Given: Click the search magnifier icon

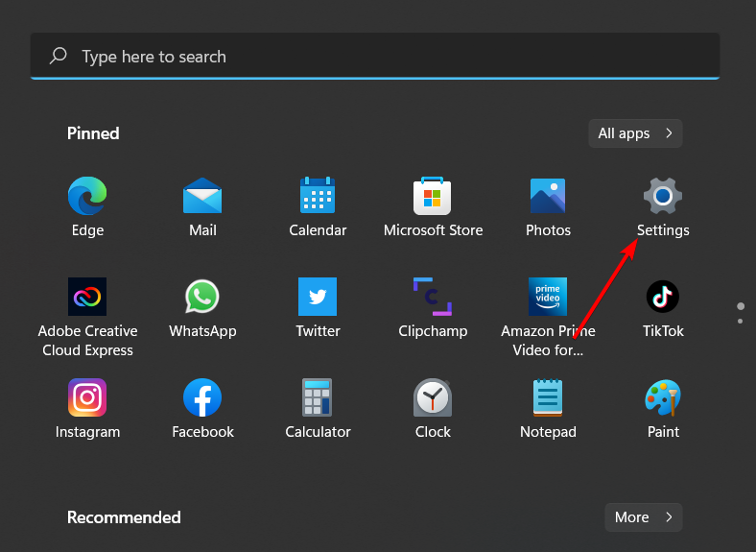Looking at the screenshot, I should pyautogui.click(x=58, y=56).
